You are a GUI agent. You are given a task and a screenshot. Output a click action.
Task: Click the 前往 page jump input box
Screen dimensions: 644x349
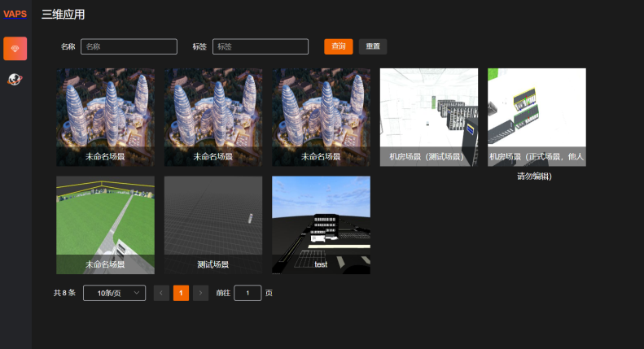(x=248, y=293)
